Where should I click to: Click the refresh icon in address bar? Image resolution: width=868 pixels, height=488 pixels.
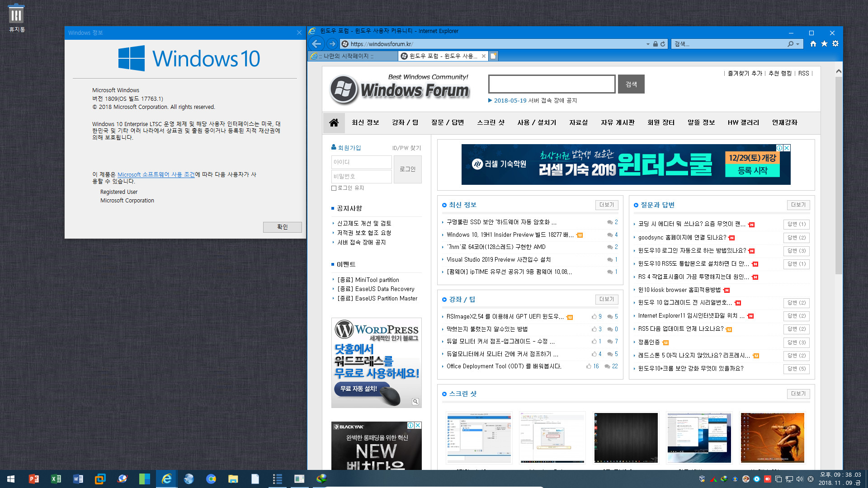663,44
